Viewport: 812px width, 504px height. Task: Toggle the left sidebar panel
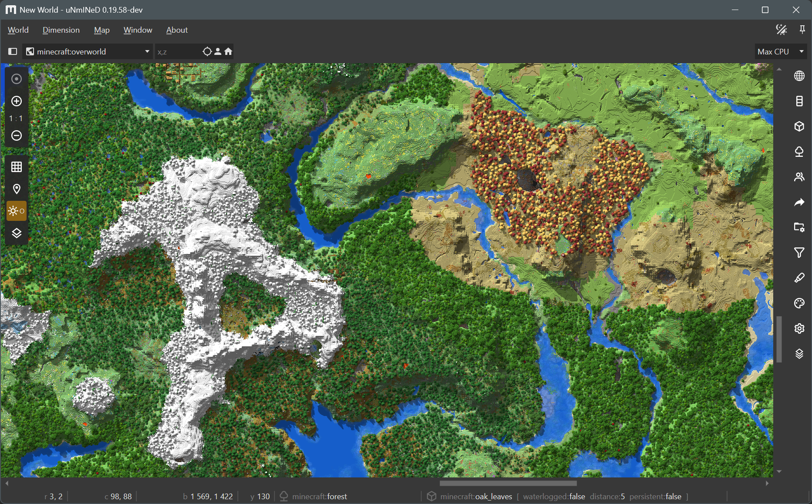(13, 51)
